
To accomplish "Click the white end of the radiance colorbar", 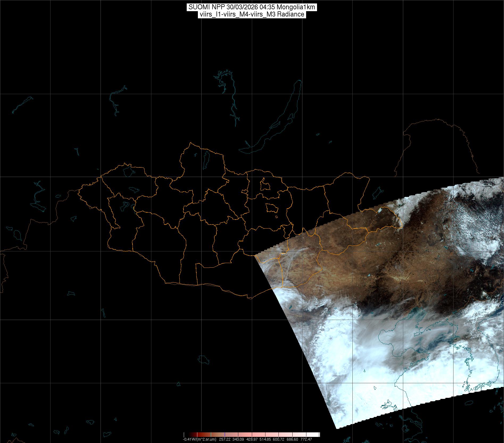I will (x=316, y=435).
